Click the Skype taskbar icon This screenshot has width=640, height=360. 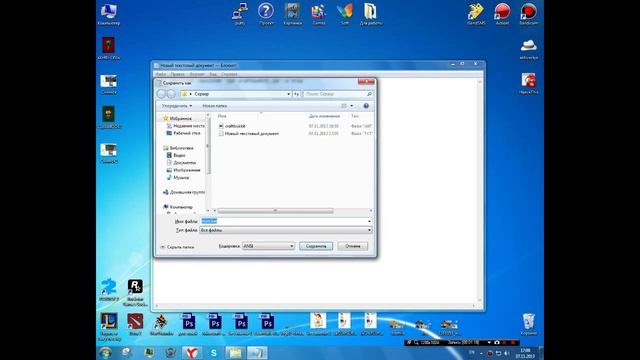pyautogui.click(x=213, y=353)
